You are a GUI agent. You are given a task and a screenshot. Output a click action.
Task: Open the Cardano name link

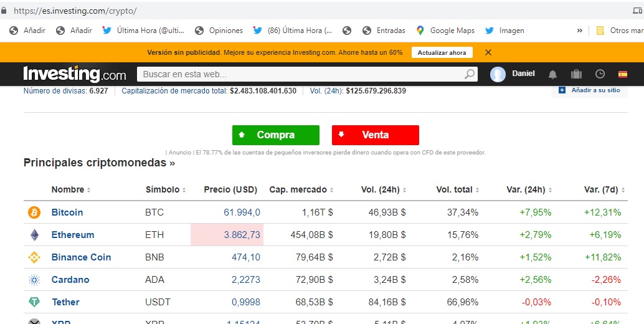[70, 280]
